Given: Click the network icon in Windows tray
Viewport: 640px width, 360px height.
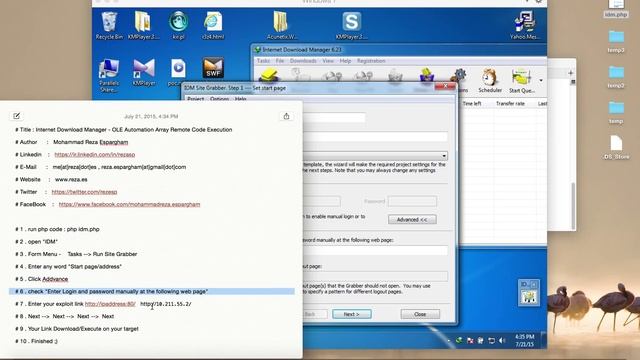Looking at the screenshot, I should 491,340.
